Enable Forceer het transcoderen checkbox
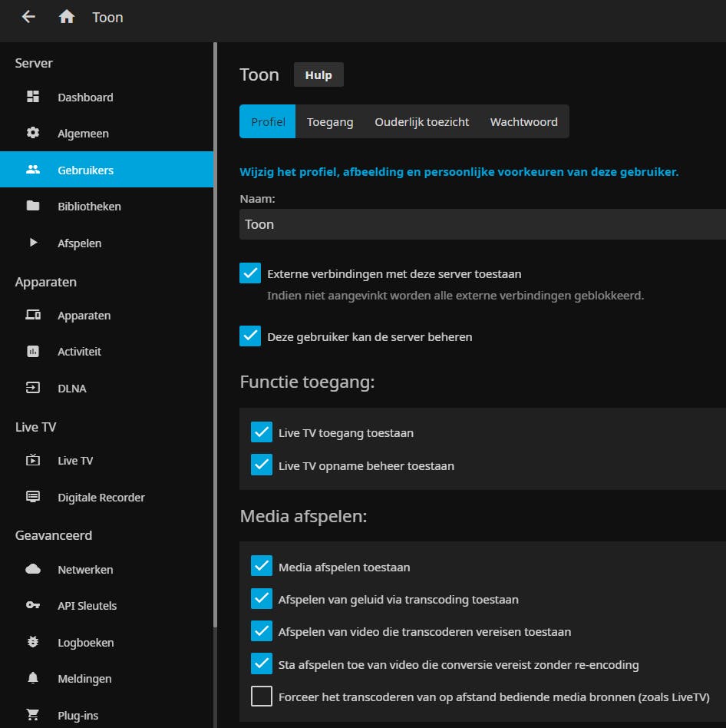The image size is (726, 728). (262, 697)
